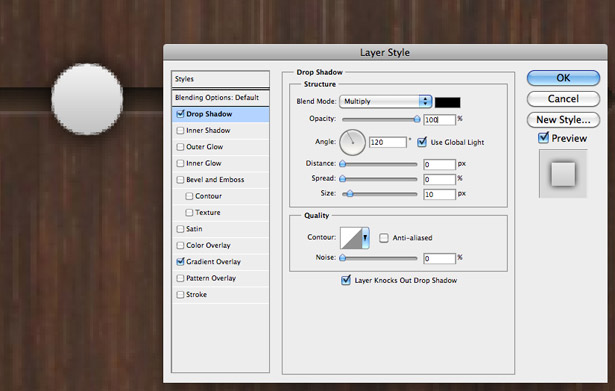Enable the Pattern Overlay checkbox
Viewport: 615px width, 391px height.
point(180,278)
